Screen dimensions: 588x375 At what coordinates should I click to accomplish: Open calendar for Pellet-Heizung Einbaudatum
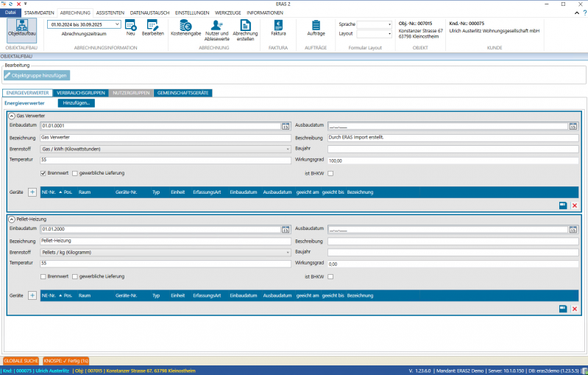click(286, 229)
